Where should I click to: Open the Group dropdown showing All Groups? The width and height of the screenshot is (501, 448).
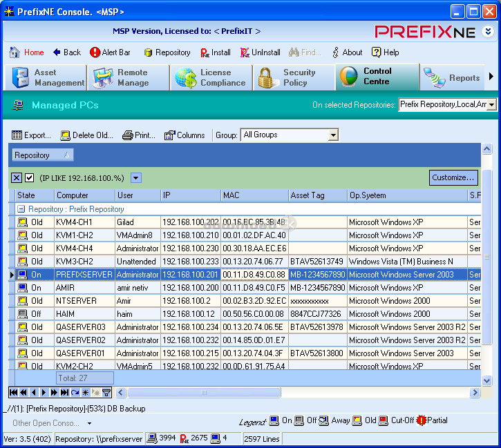(333, 135)
